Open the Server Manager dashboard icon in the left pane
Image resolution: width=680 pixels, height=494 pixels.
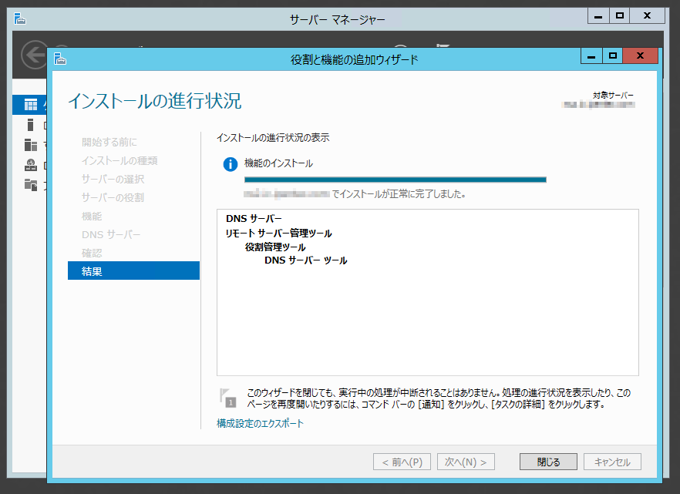30,105
